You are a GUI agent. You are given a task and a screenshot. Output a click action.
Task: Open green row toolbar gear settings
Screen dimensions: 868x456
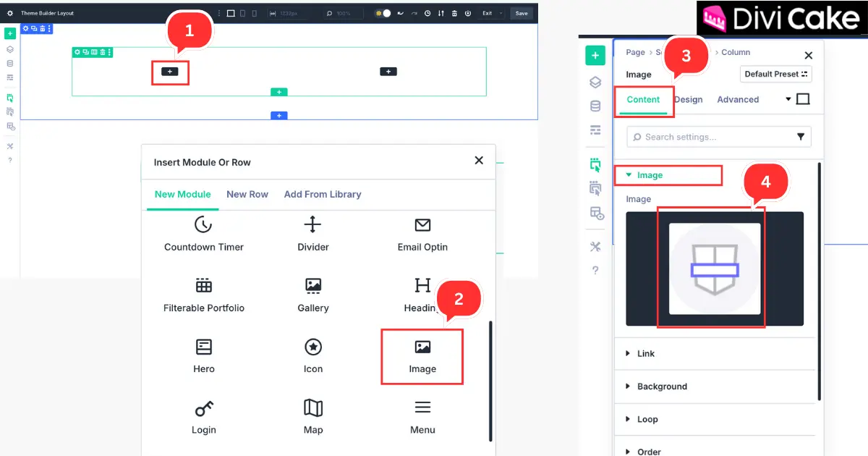point(77,52)
